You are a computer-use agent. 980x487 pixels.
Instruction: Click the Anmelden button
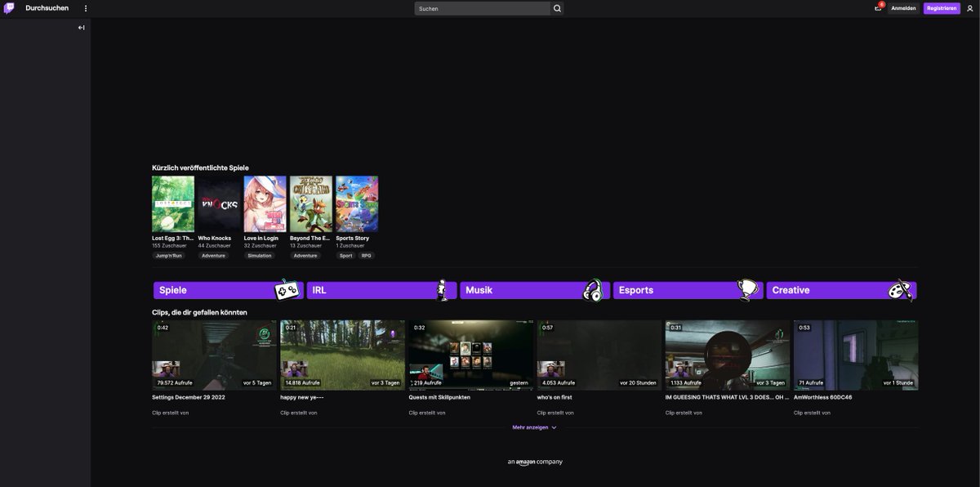(x=903, y=8)
